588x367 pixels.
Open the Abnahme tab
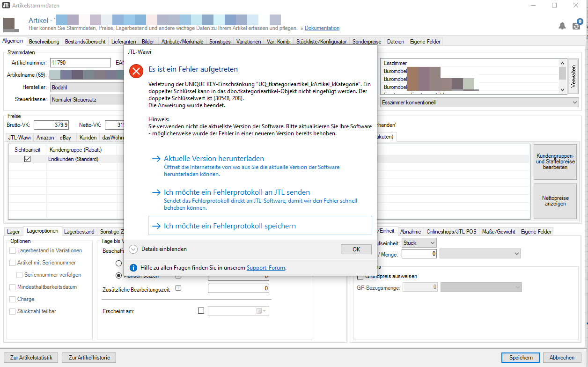click(x=411, y=232)
